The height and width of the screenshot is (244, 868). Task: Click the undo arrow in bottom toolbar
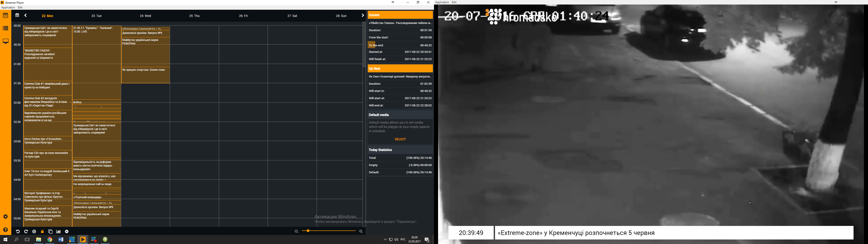coord(18,232)
